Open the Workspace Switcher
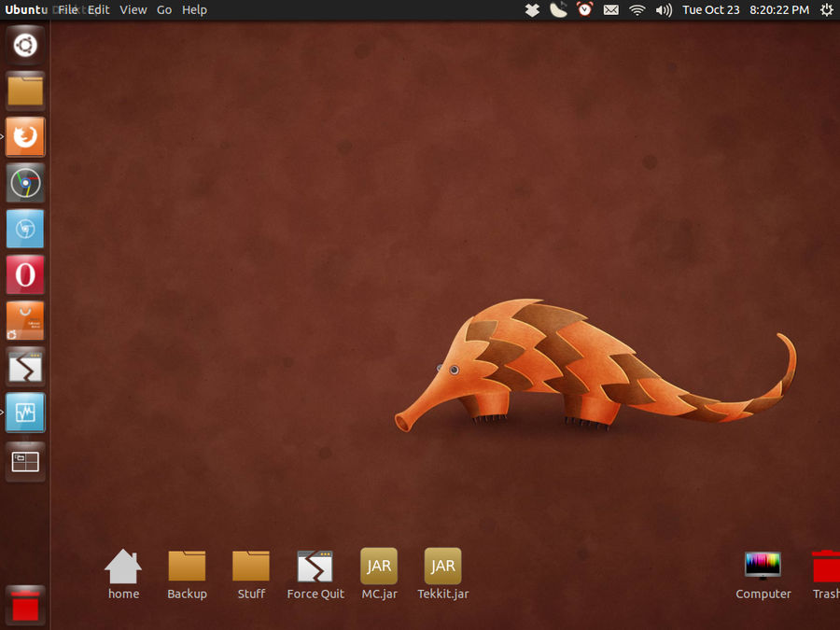 [25, 461]
